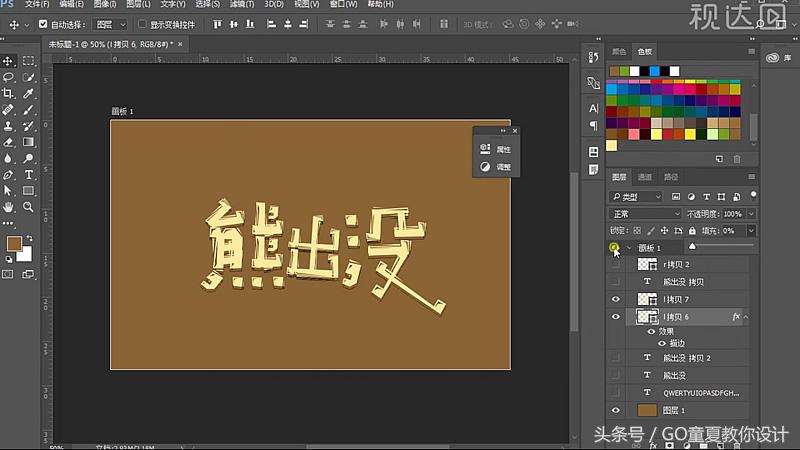Toggle visibility of 效果 effects group
800x450 pixels.
[651, 332]
